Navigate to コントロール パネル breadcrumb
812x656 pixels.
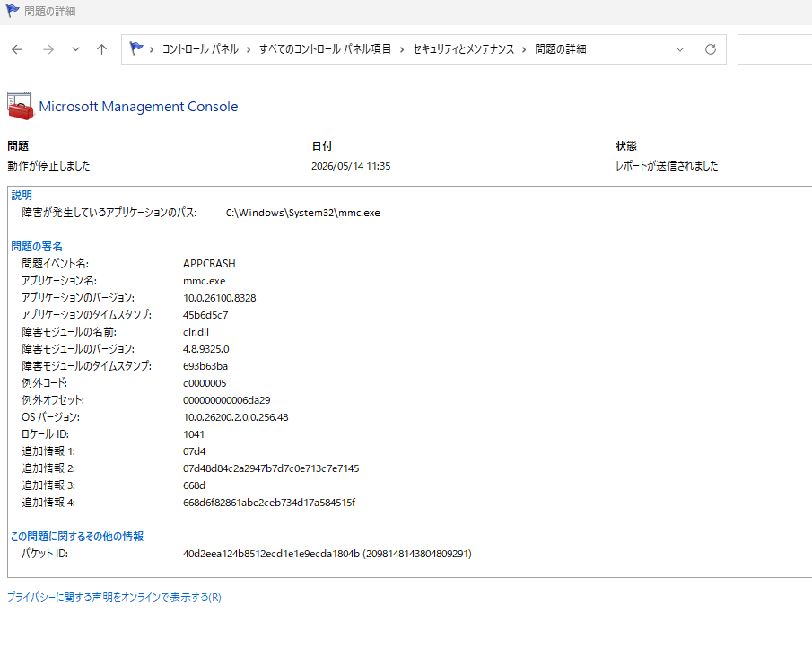coord(200,49)
